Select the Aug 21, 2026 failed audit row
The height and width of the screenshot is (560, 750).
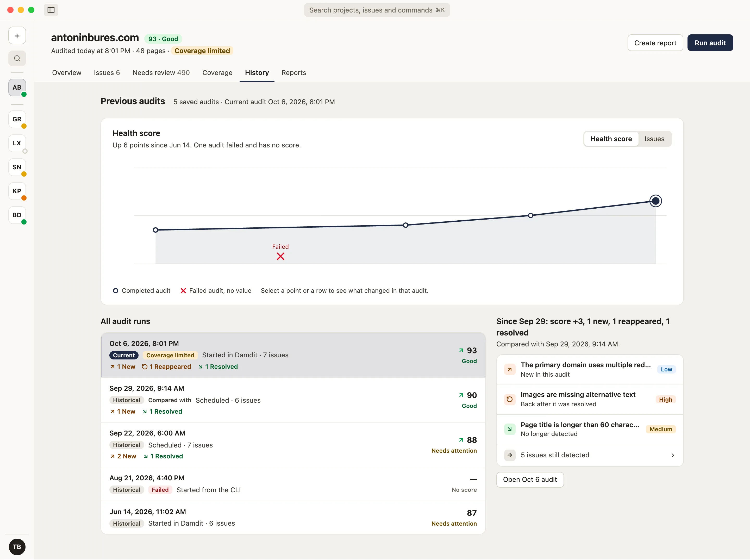[293, 484]
